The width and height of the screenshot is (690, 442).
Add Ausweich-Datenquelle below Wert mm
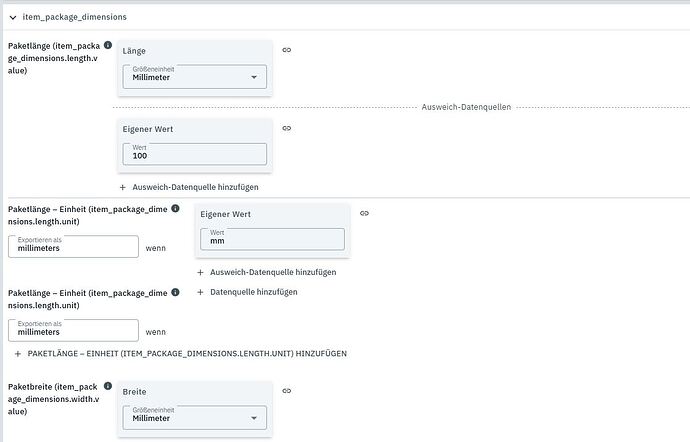[x=267, y=272]
